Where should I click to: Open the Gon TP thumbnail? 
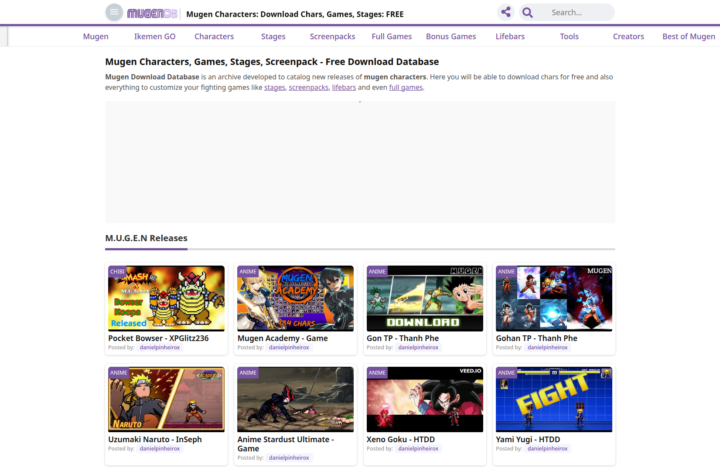(x=425, y=298)
